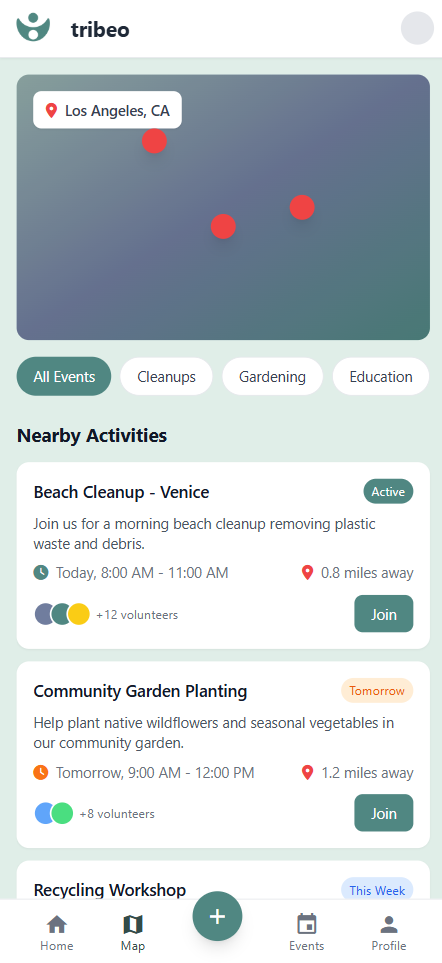Filter by Cleanups category

[x=166, y=376]
